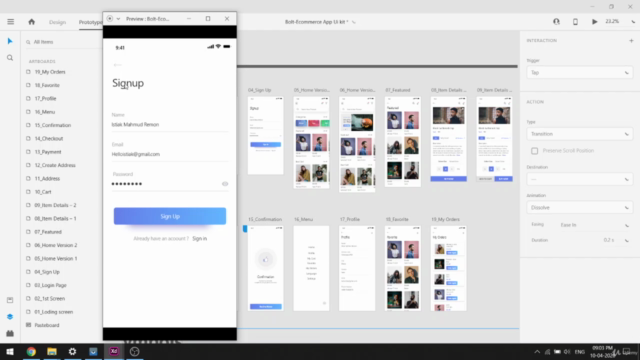The height and width of the screenshot is (360, 640).
Task: Open the Plugins panel icon
Action: click(x=10, y=333)
